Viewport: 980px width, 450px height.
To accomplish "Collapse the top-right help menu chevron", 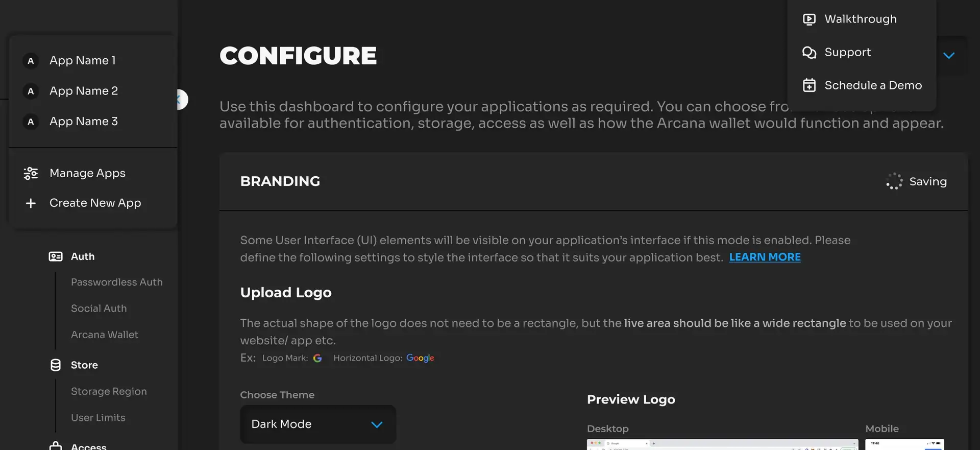I will (949, 56).
